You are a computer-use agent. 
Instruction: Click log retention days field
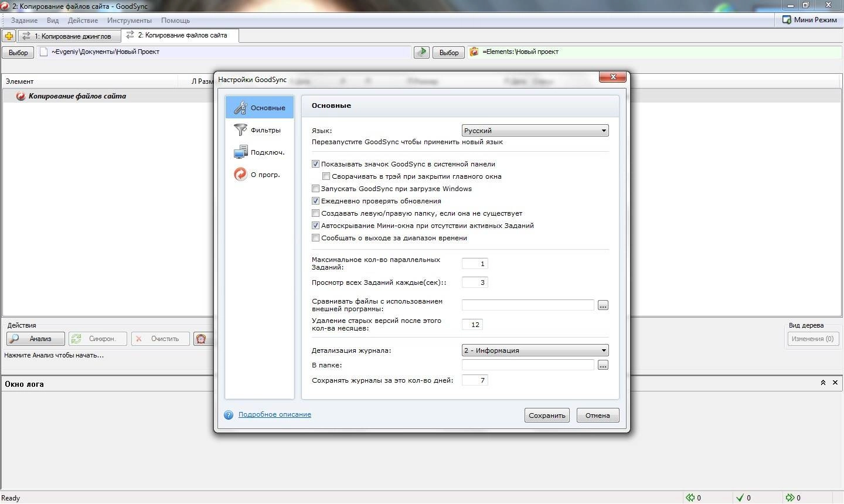pos(475,380)
